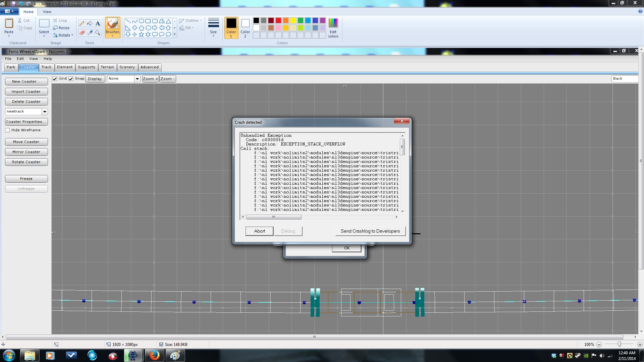Open Help menu in NoLimits screenshot
Viewport: 644px width, 362px height.
(x=48, y=59)
